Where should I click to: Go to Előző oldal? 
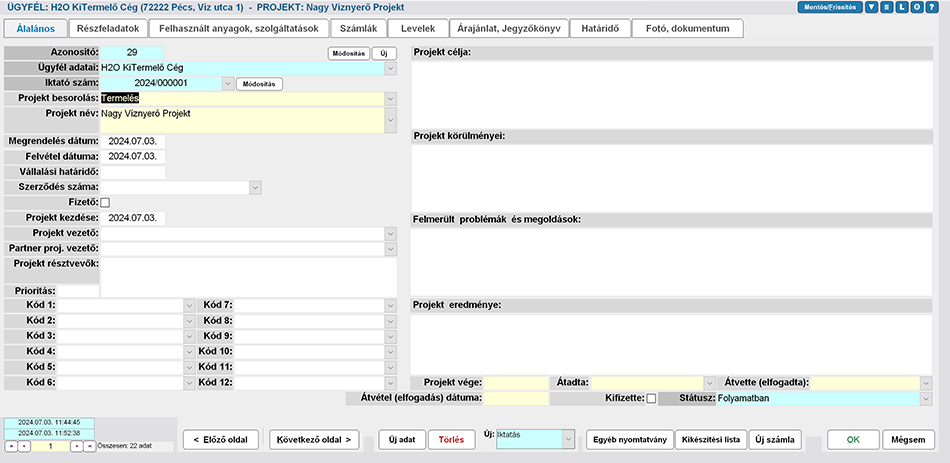pos(221,440)
